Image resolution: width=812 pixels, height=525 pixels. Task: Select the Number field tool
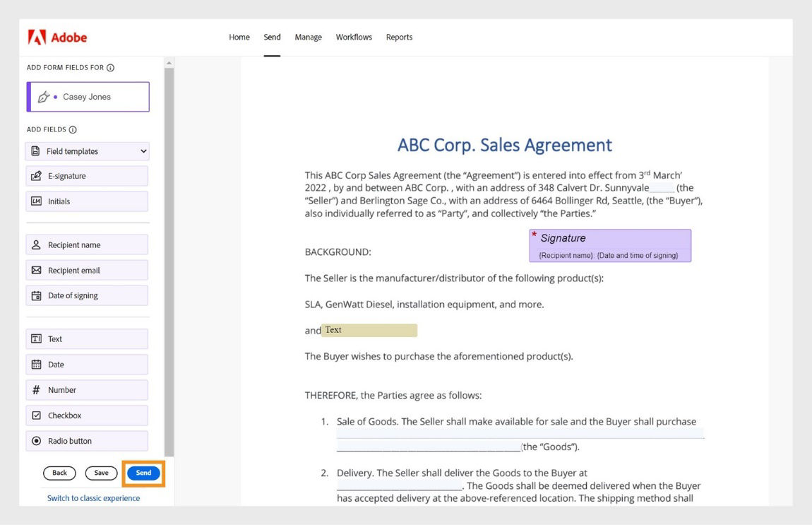87,389
